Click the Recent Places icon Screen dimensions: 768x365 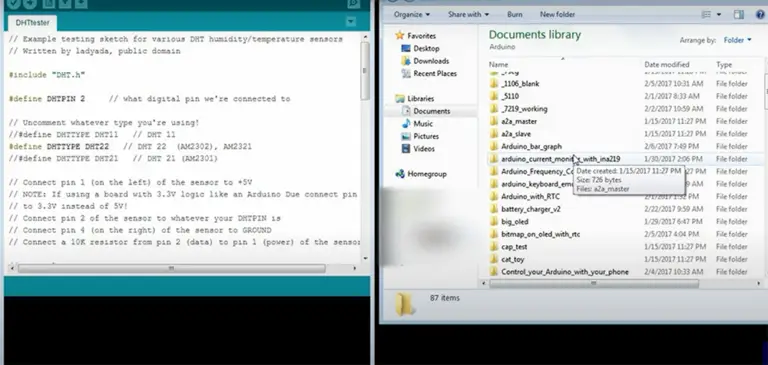tap(406, 73)
